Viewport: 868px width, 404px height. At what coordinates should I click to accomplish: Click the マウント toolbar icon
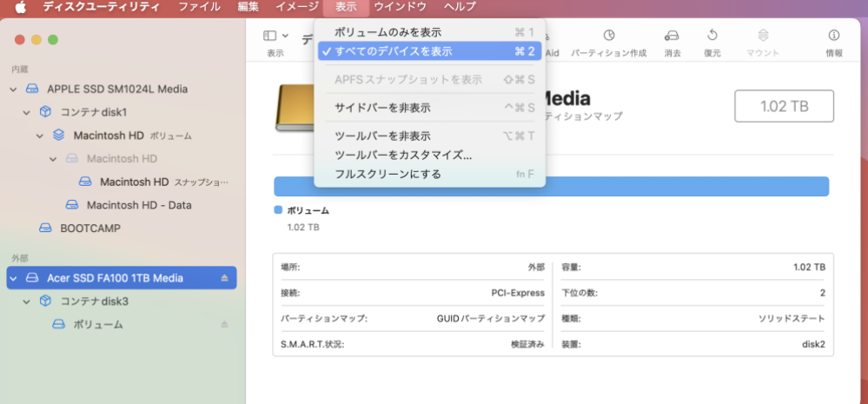763,36
